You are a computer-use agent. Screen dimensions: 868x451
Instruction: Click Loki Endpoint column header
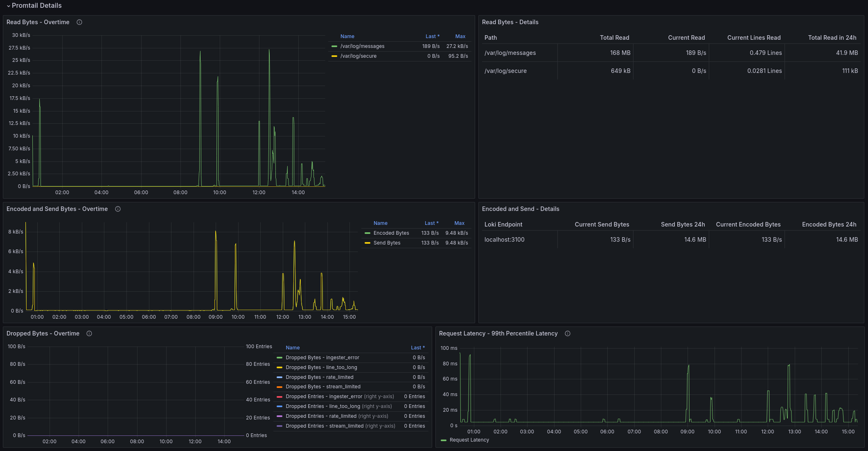tap(503, 224)
